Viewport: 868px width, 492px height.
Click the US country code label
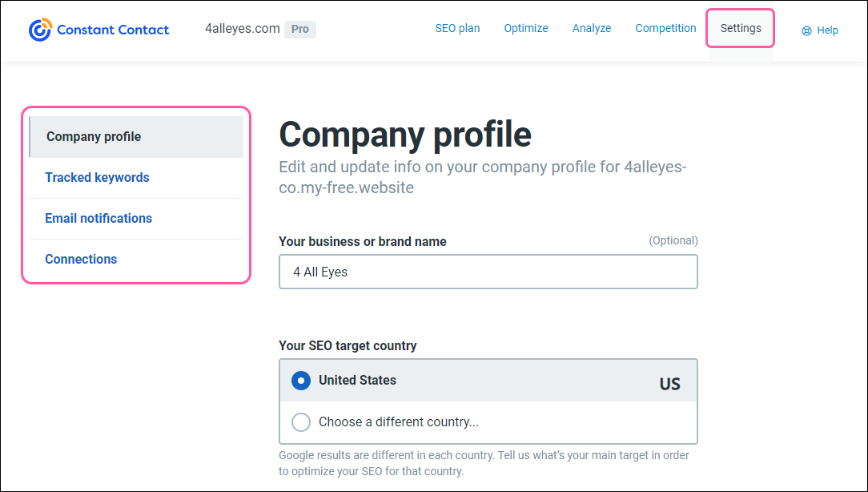670,384
